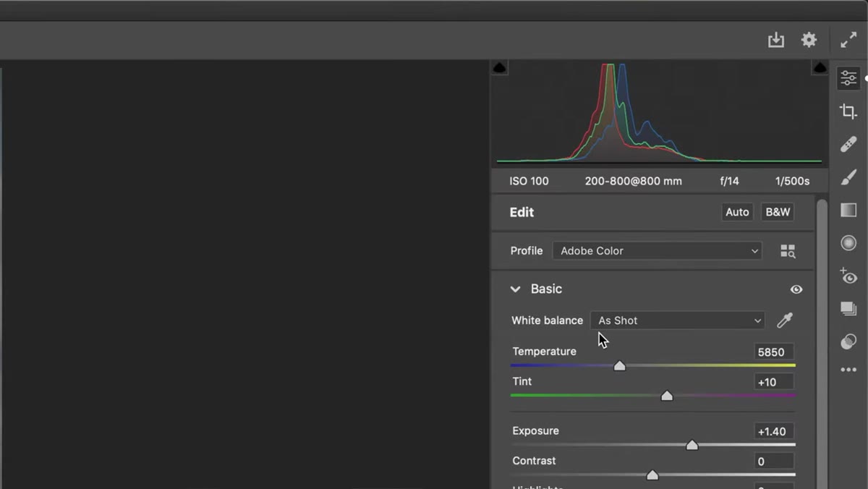
Task: Click the 1/500s shutter speed text
Action: (x=792, y=182)
